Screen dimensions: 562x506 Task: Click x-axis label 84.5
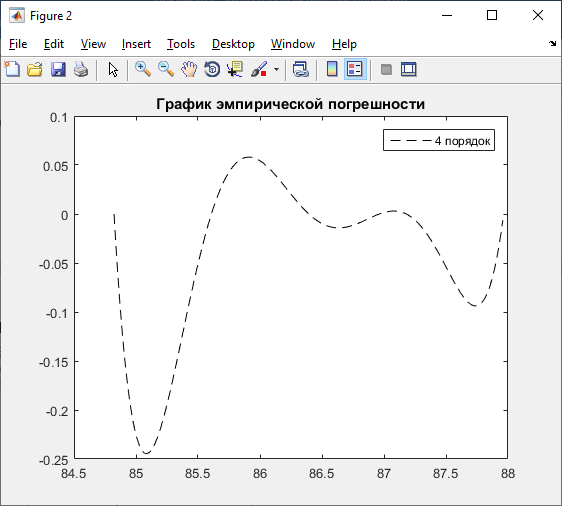click(x=73, y=474)
